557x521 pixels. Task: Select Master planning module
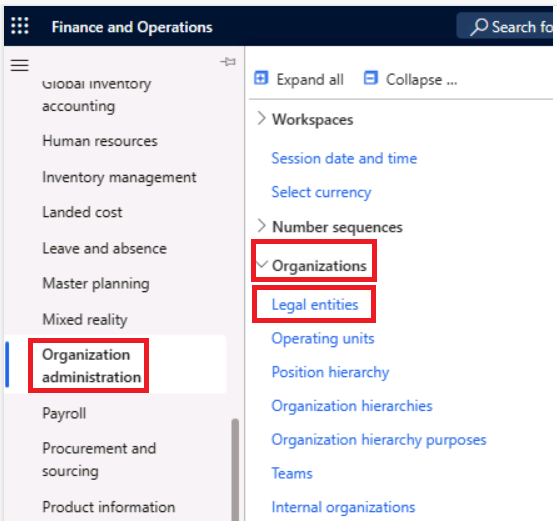click(x=96, y=284)
